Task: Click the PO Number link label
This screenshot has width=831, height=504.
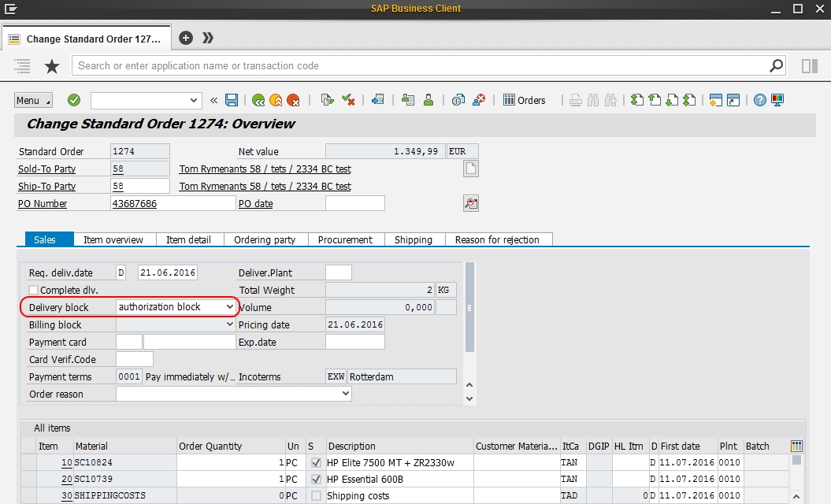Action: coord(43,203)
